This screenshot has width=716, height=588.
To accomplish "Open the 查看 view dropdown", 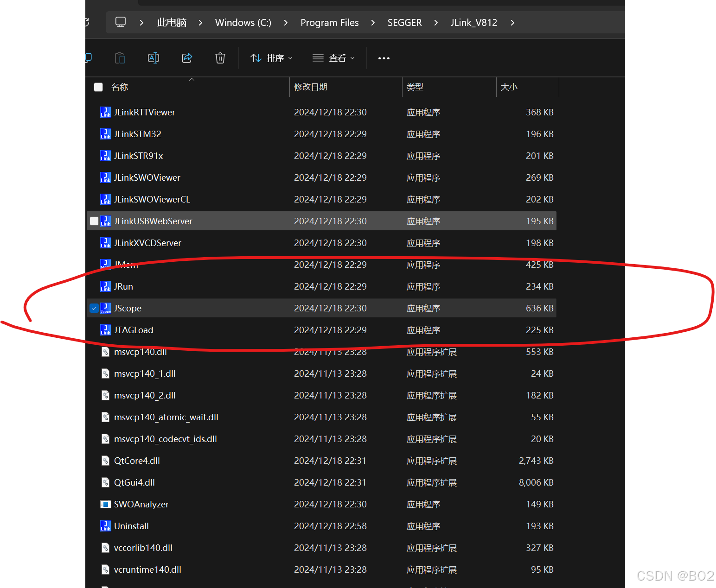I will pos(334,58).
